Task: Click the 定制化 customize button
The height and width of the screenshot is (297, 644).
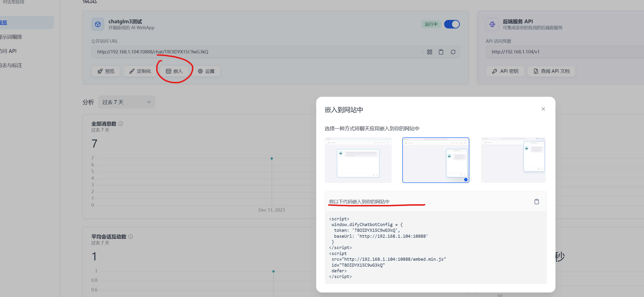Action: pyautogui.click(x=140, y=71)
